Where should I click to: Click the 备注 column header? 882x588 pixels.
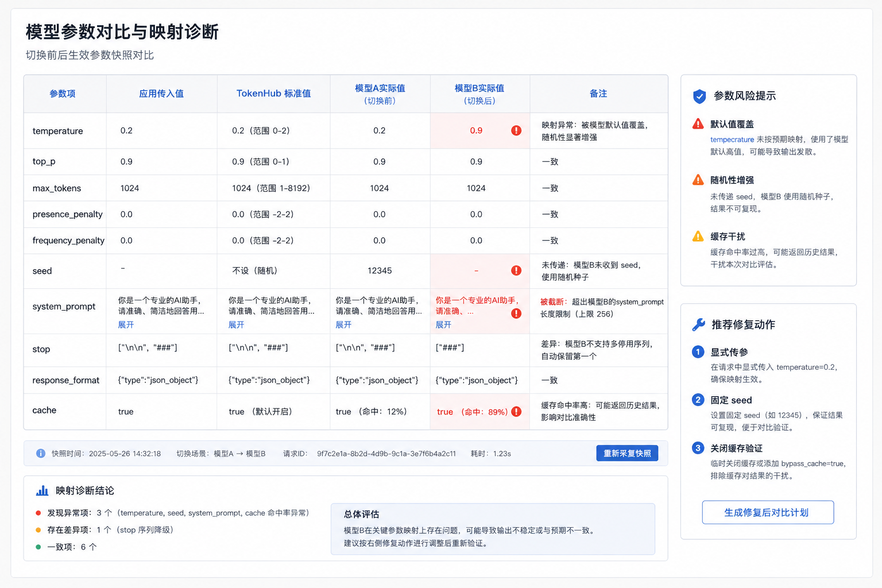pos(598,94)
